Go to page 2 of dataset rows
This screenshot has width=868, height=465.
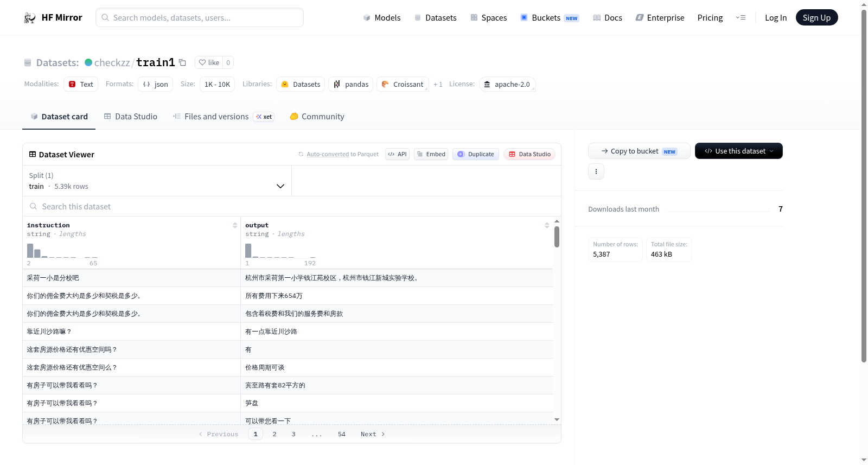(x=275, y=434)
